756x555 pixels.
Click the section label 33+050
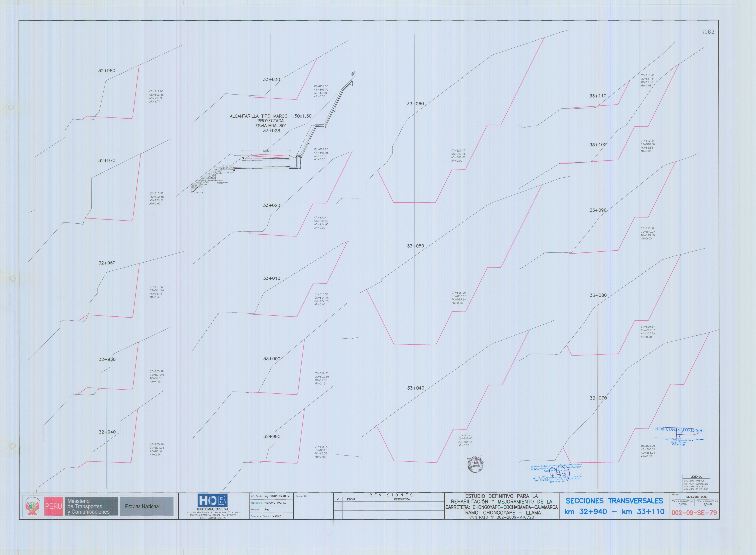click(415, 246)
